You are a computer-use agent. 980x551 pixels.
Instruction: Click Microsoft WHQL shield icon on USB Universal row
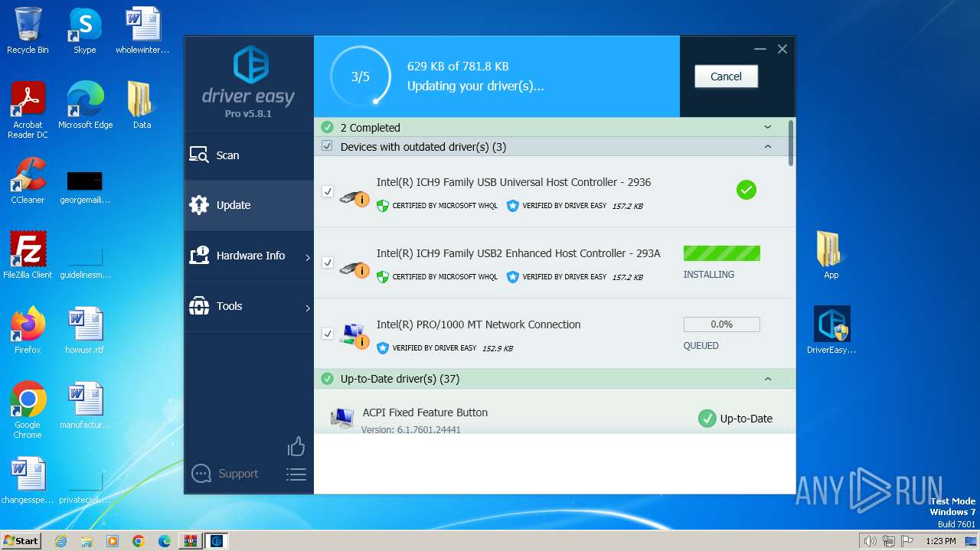(383, 205)
